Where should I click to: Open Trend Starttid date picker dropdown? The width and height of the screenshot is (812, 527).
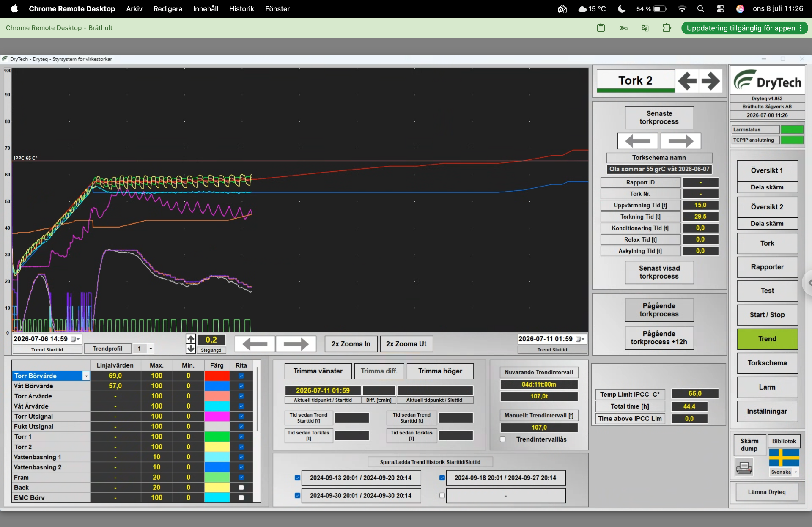click(75, 339)
